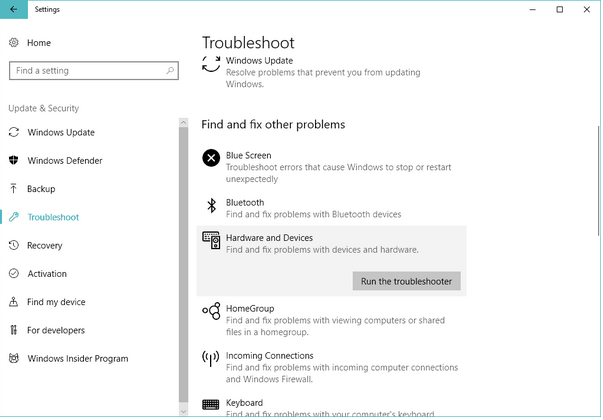Run the troubleshooter for Hardware and Devices
This screenshot has height=420, width=603.
(406, 281)
